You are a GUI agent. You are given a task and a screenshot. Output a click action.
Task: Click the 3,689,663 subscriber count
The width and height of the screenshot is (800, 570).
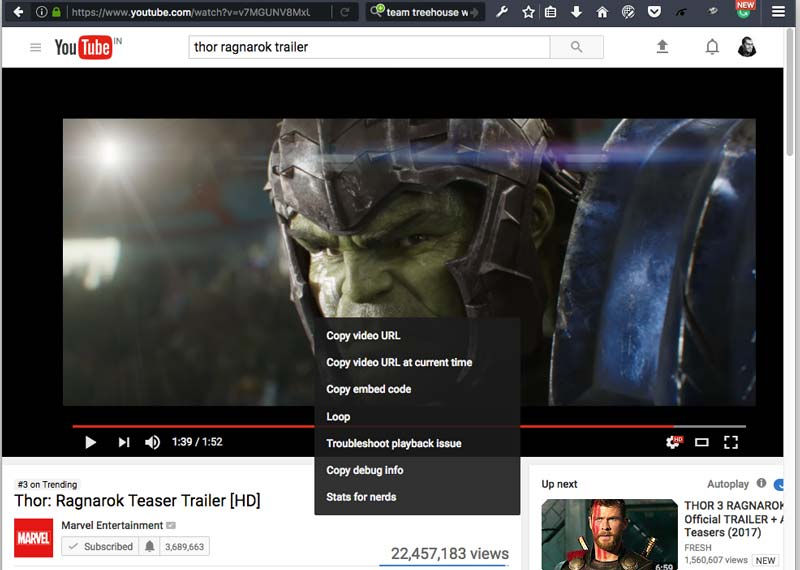(x=184, y=547)
